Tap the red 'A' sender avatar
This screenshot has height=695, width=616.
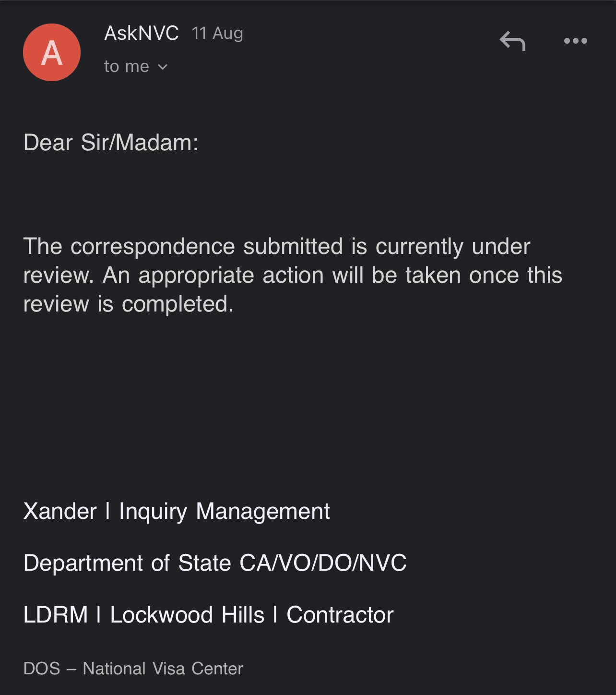click(x=52, y=52)
